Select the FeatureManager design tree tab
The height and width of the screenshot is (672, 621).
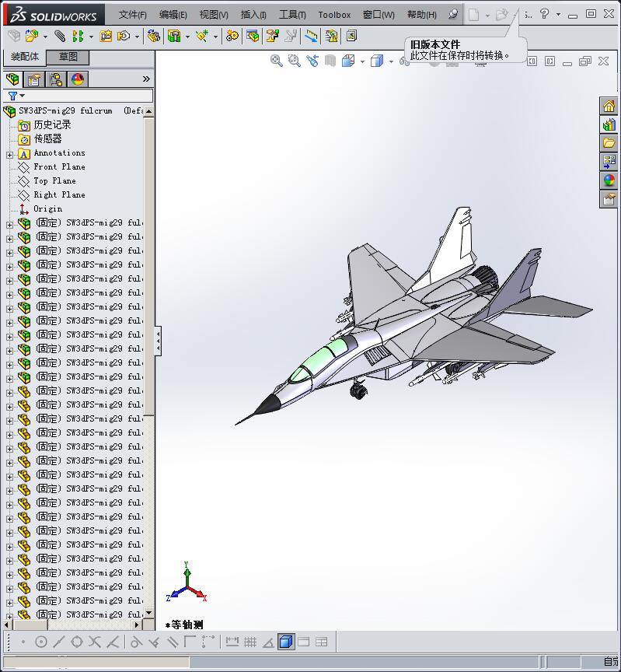[13, 79]
